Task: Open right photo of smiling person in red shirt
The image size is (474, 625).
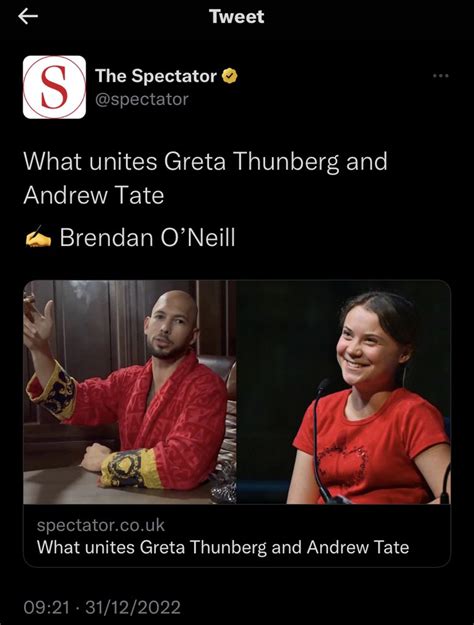Action: [x=344, y=392]
